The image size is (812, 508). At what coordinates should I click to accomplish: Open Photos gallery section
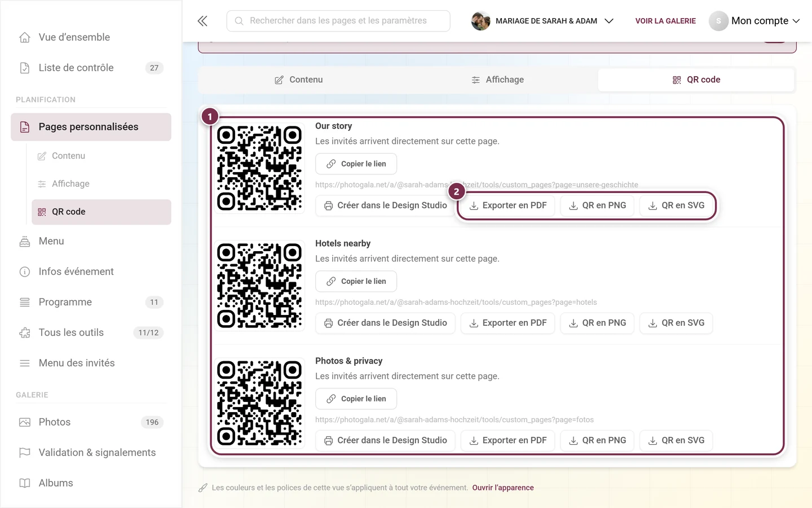coord(91,422)
